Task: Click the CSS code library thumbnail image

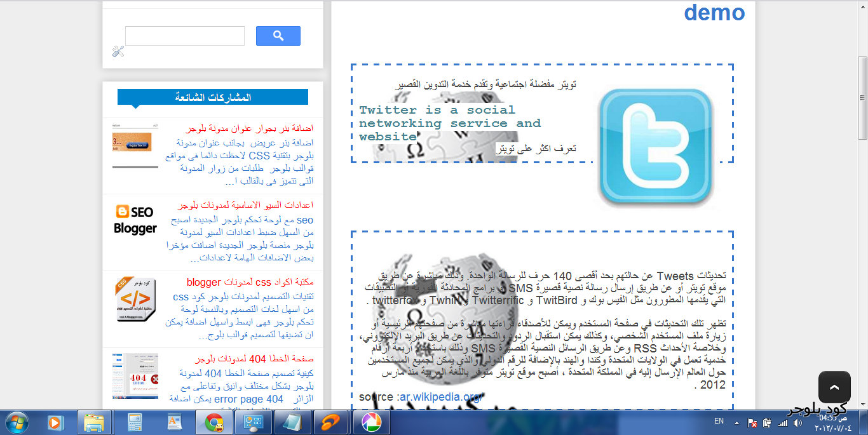Action: tap(135, 299)
